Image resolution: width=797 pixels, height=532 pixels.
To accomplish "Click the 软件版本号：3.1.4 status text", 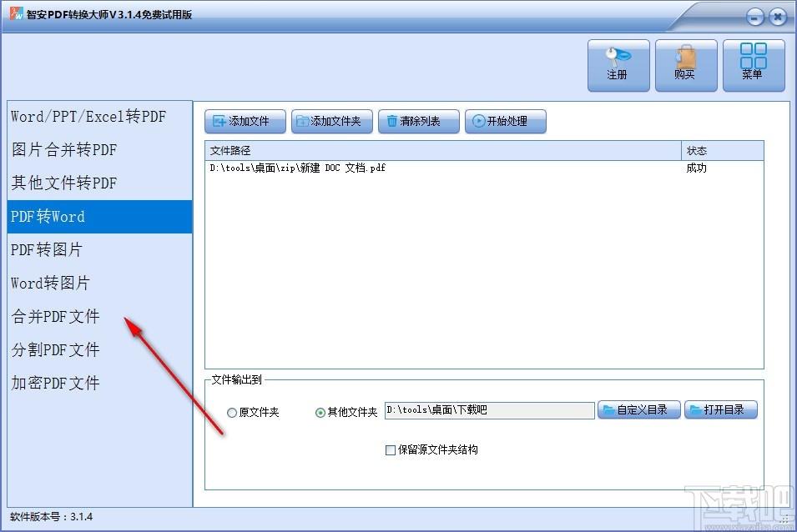I will 52,517.
